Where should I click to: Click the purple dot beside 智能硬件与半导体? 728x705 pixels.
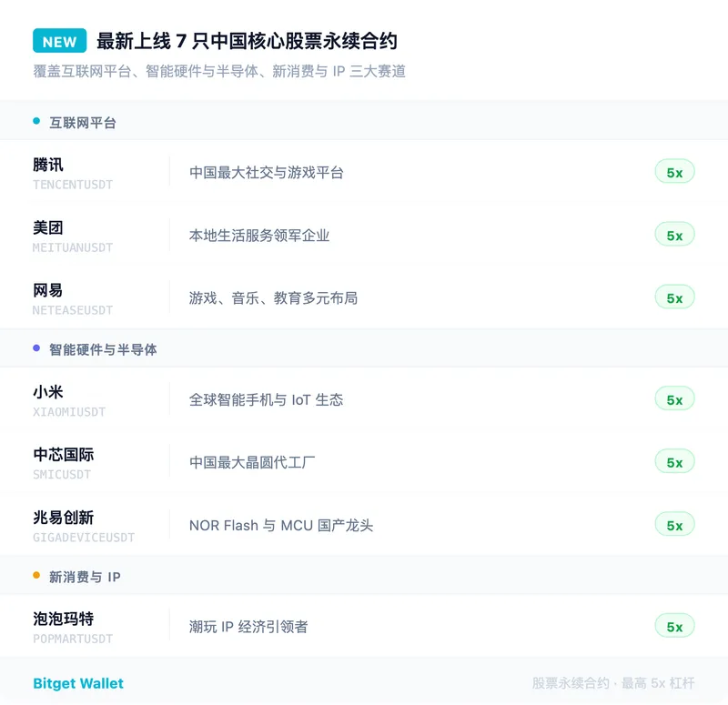(36, 347)
